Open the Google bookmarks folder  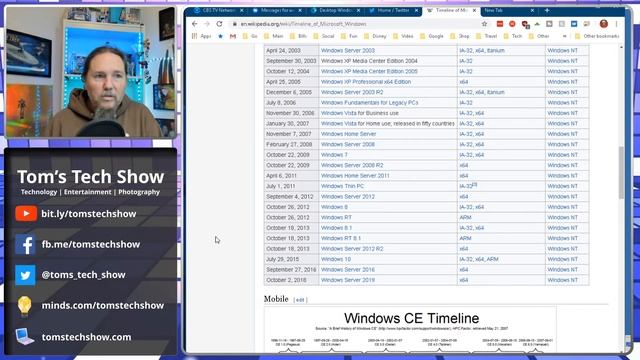coord(432,36)
